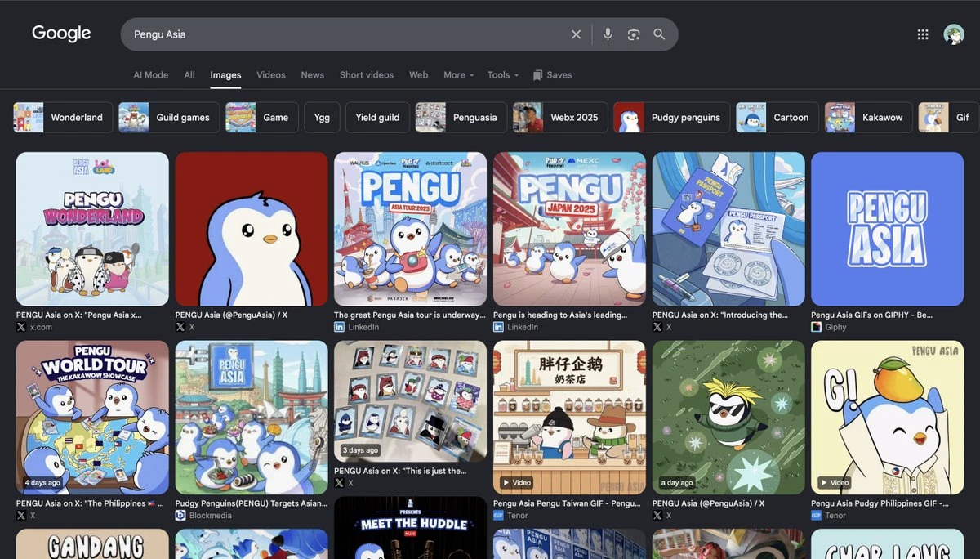Filter by the Pudgy penguins chip
980x559 pixels.
(672, 118)
